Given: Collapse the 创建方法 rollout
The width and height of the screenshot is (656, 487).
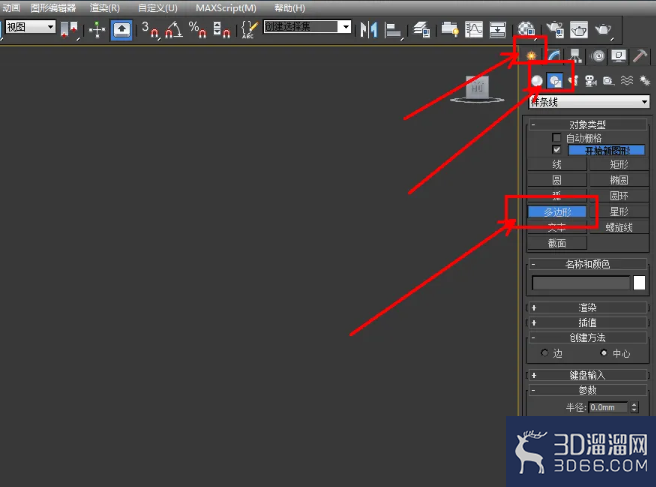Looking at the screenshot, I should (x=588, y=338).
